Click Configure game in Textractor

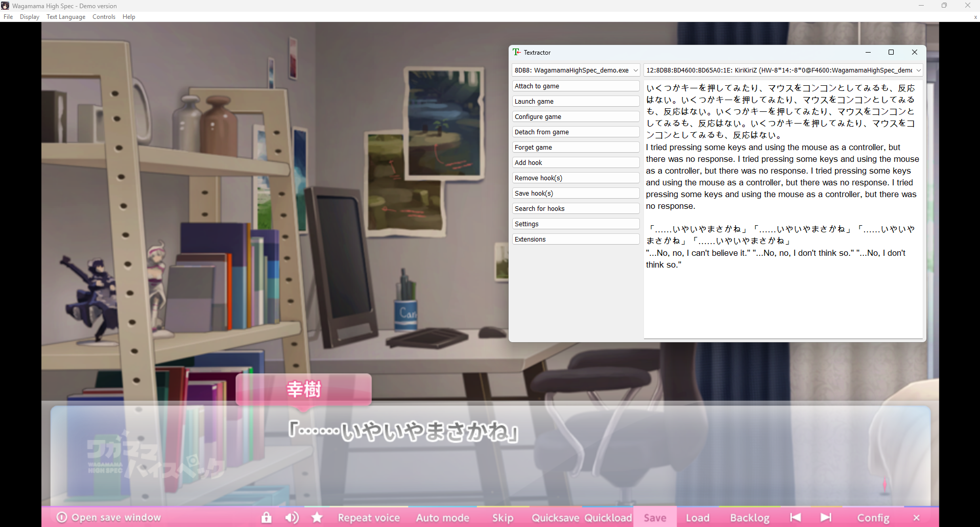[x=576, y=116]
